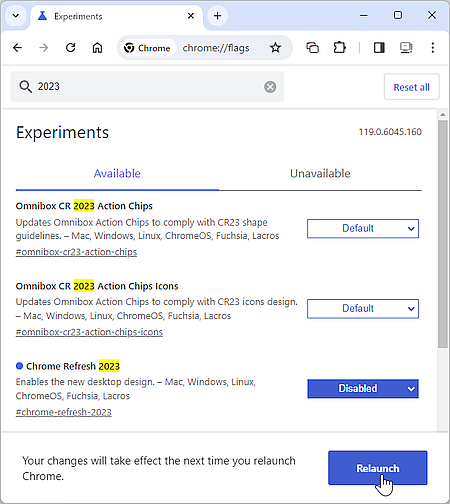Clear the flags search field
The width and height of the screenshot is (450, 504).
click(270, 87)
